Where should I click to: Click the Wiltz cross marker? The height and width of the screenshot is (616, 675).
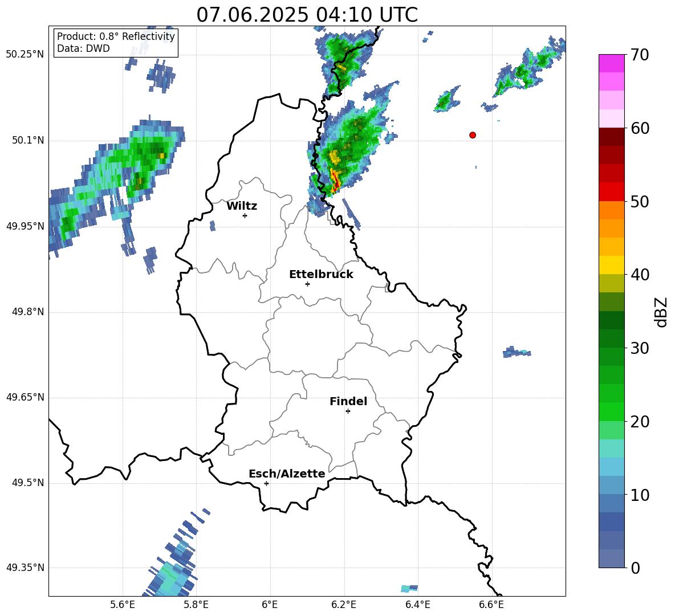coord(245,215)
